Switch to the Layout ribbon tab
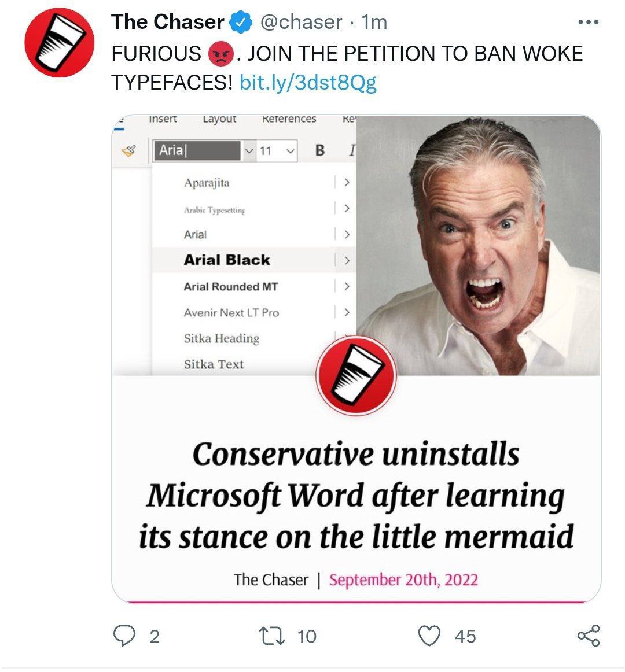The width and height of the screenshot is (625, 672). pyautogui.click(x=219, y=119)
